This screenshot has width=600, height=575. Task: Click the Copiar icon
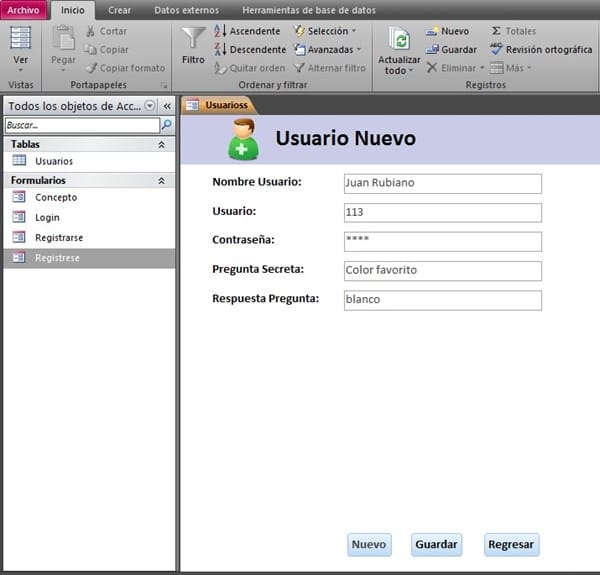point(91,49)
